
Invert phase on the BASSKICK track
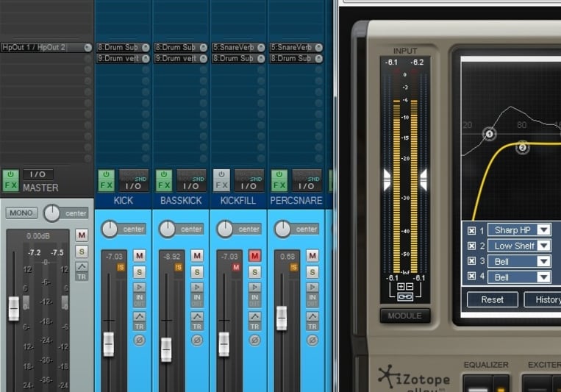pyautogui.click(x=197, y=340)
